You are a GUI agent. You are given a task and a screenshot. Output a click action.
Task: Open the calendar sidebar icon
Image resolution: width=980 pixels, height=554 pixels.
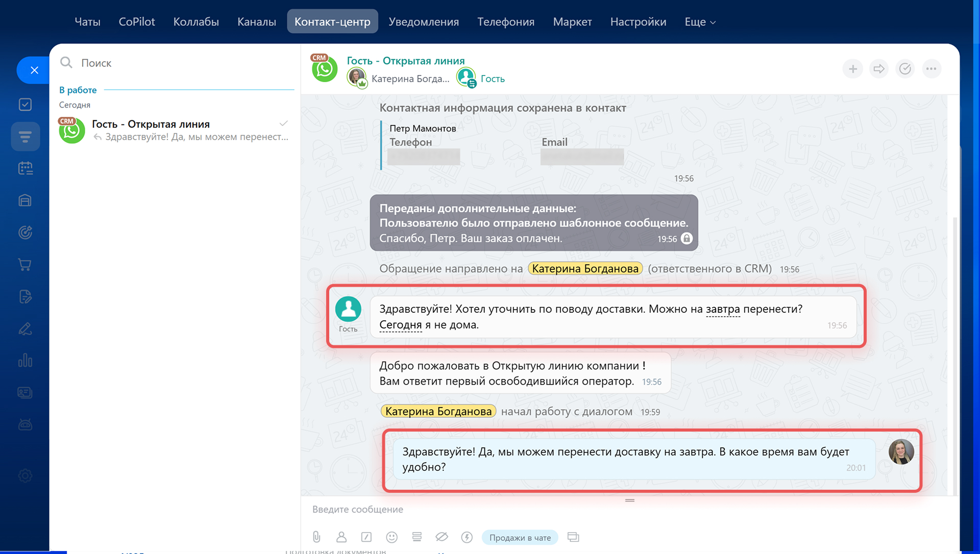click(x=25, y=168)
